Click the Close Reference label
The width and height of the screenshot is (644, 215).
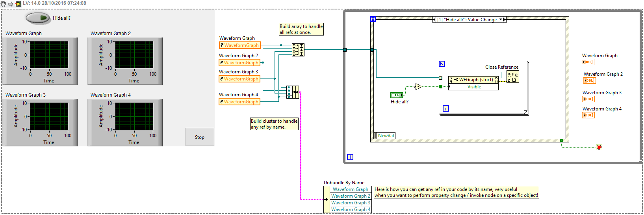coord(502,67)
